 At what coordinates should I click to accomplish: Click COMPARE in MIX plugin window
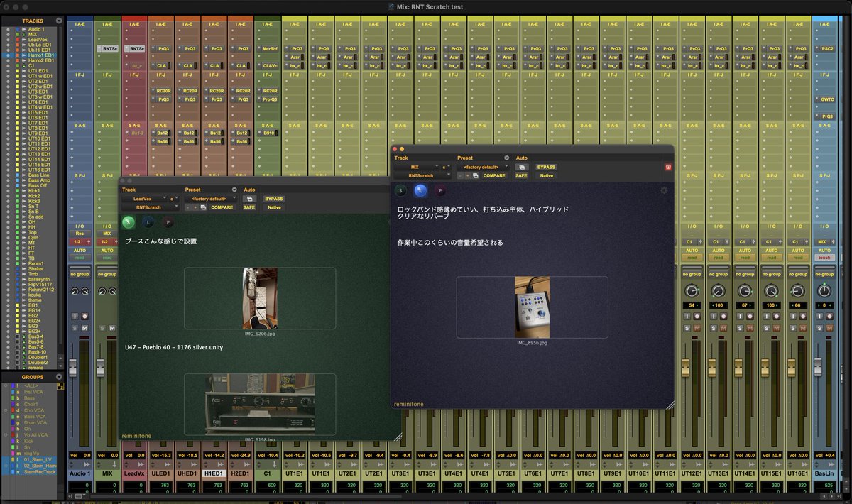tap(494, 175)
